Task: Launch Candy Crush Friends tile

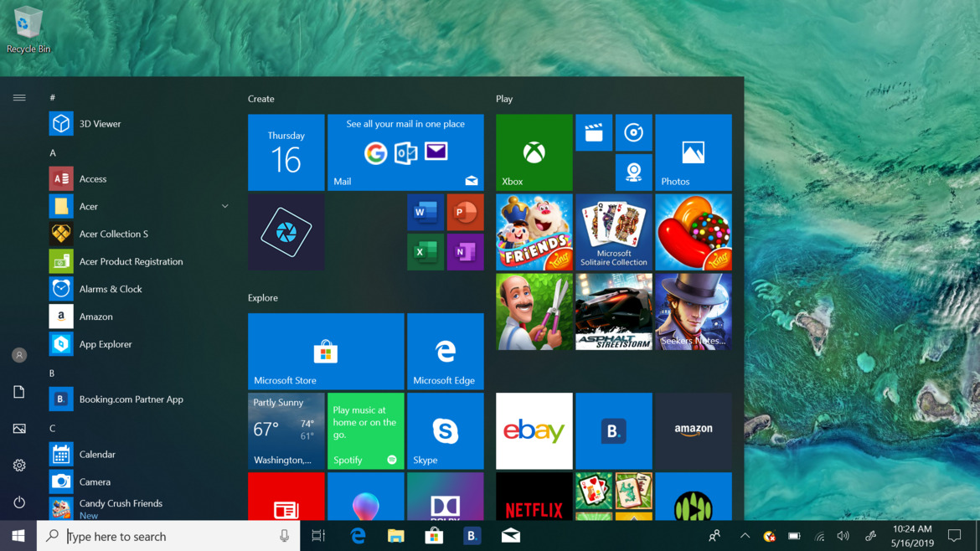Action: point(534,232)
